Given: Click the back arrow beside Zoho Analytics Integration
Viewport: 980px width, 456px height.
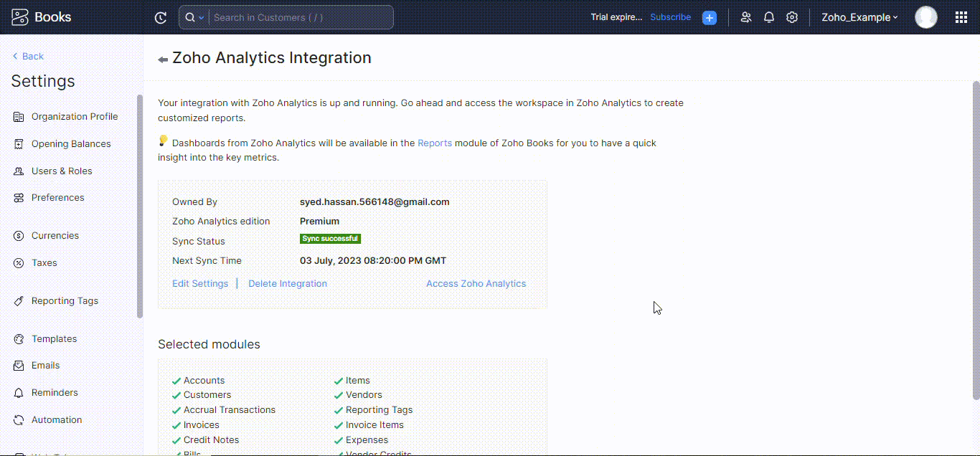Looking at the screenshot, I should (161, 59).
